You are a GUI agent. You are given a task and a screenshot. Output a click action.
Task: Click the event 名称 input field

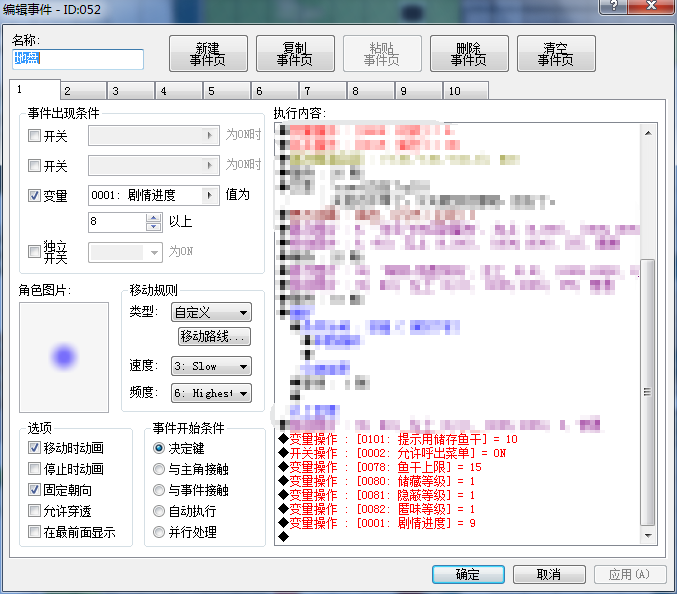[x=78, y=59]
